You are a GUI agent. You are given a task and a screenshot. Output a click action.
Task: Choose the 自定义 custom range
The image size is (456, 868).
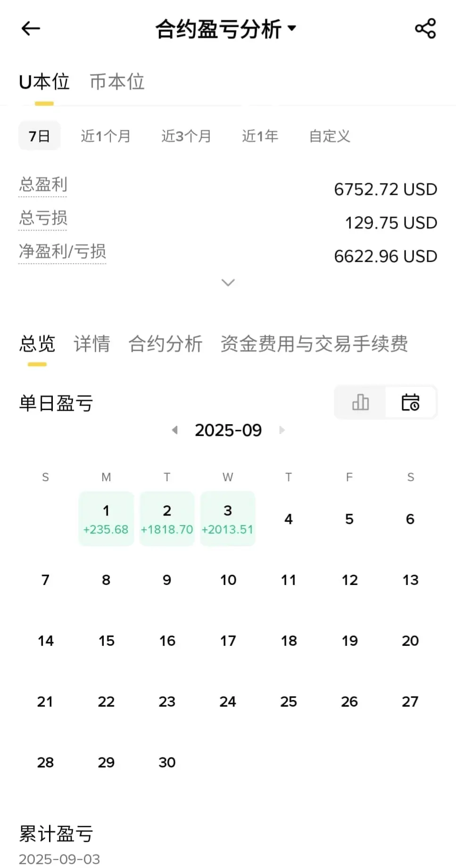pos(330,136)
